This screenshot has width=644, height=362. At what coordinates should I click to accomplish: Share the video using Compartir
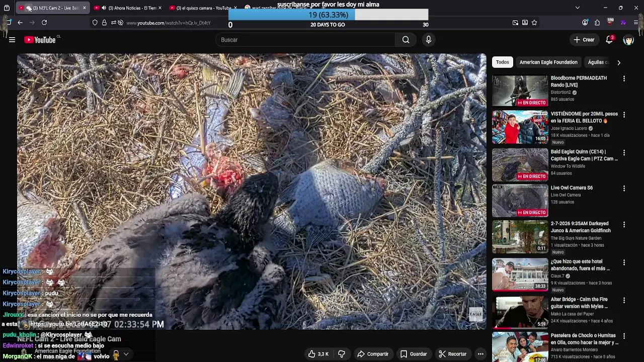(x=373, y=354)
